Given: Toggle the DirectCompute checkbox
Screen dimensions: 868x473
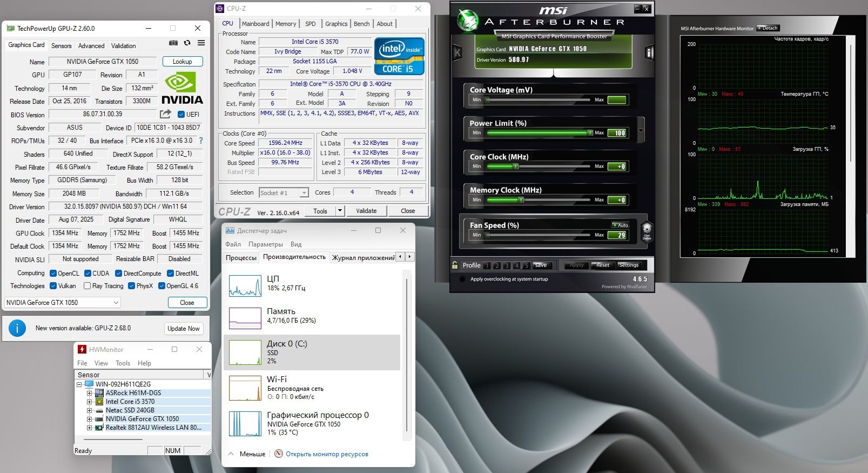Looking at the screenshot, I should (119, 274).
